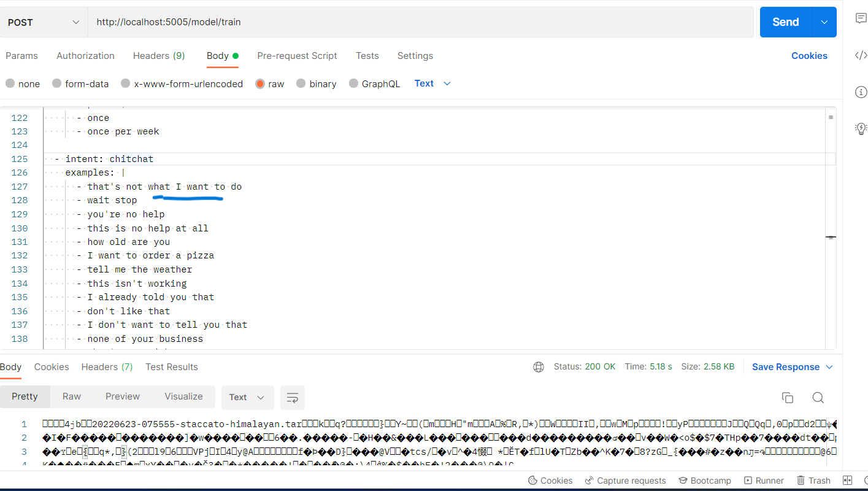Search the response with magnifier icon
Viewport: 868px width, 491px height.
818,398
